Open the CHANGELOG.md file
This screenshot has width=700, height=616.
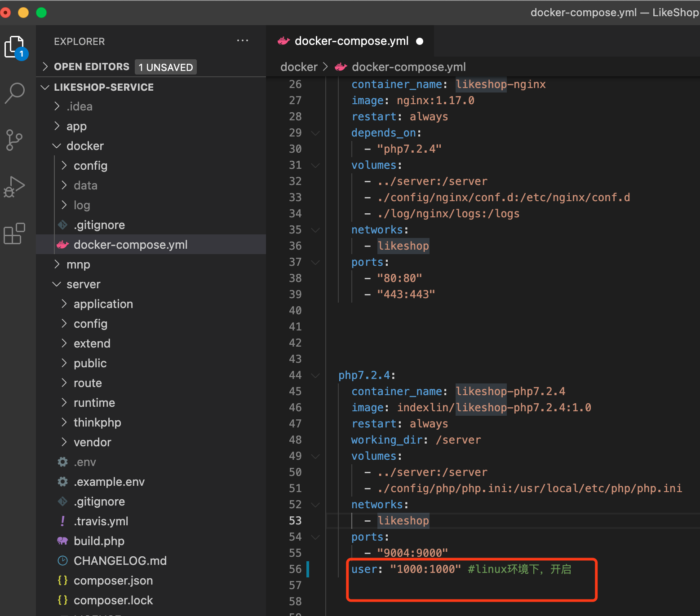(151, 561)
